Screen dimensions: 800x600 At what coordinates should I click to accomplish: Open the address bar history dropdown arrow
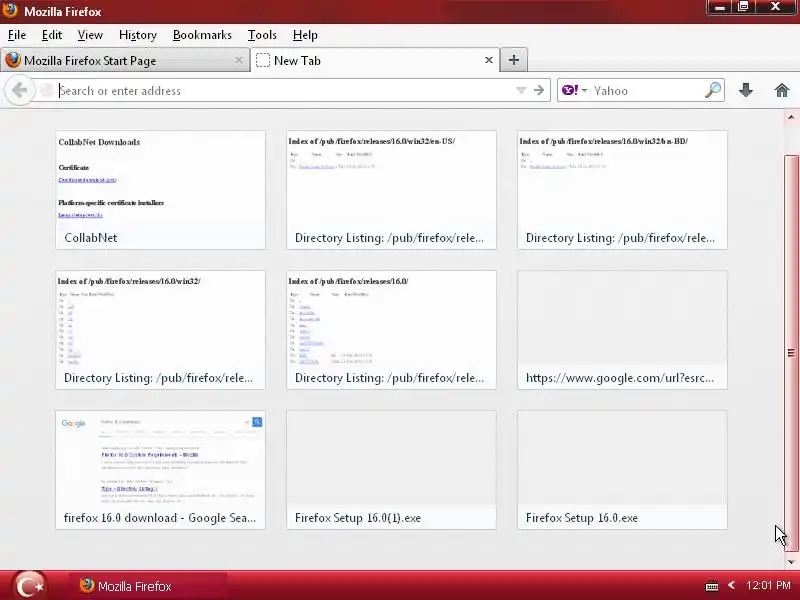pyautogui.click(x=521, y=90)
